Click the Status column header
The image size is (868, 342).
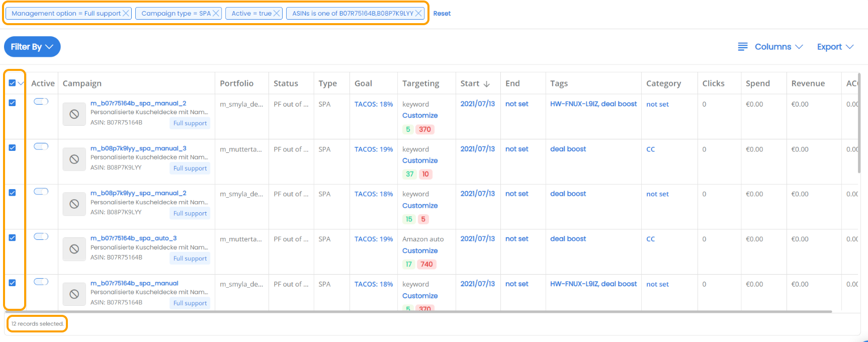pyautogui.click(x=286, y=83)
